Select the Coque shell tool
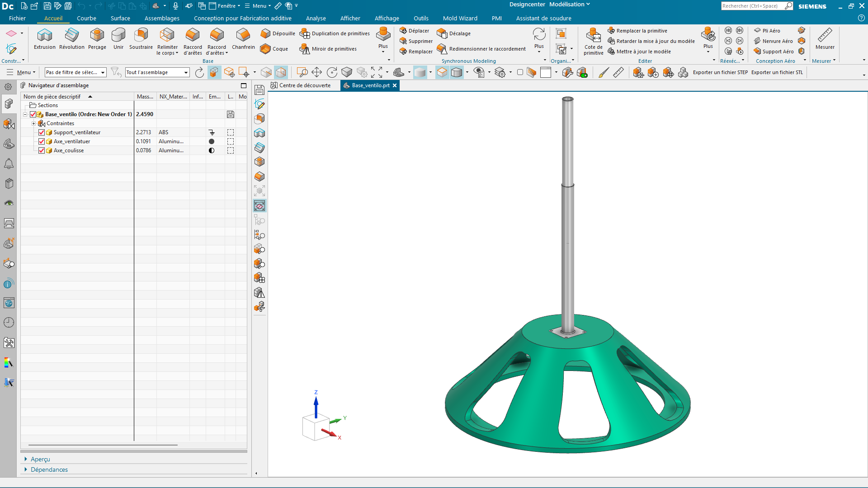The height and width of the screenshot is (488, 868). pyautogui.click(x=274, y=49)
